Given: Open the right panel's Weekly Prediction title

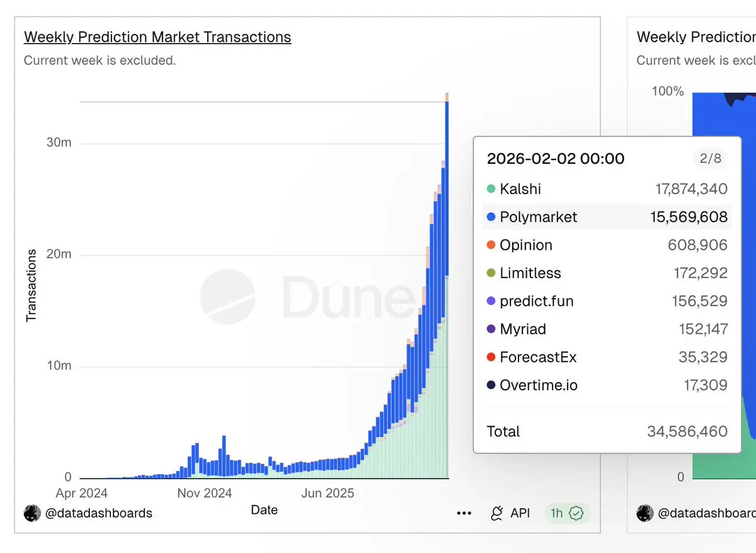Looking at the screenshot, I should pyautogui.click(x=696, y=37).
